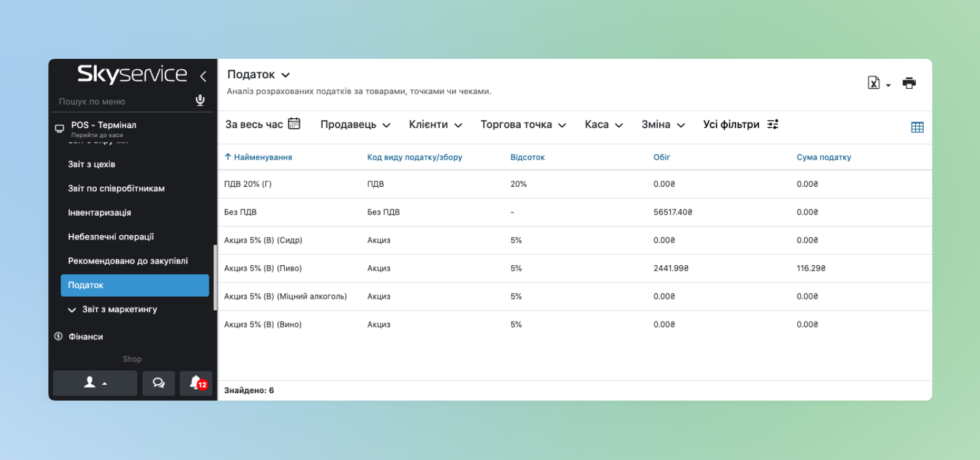The image size is (980, 460).
Task: Click the microphone voice search icon
Action: (200, 100)
